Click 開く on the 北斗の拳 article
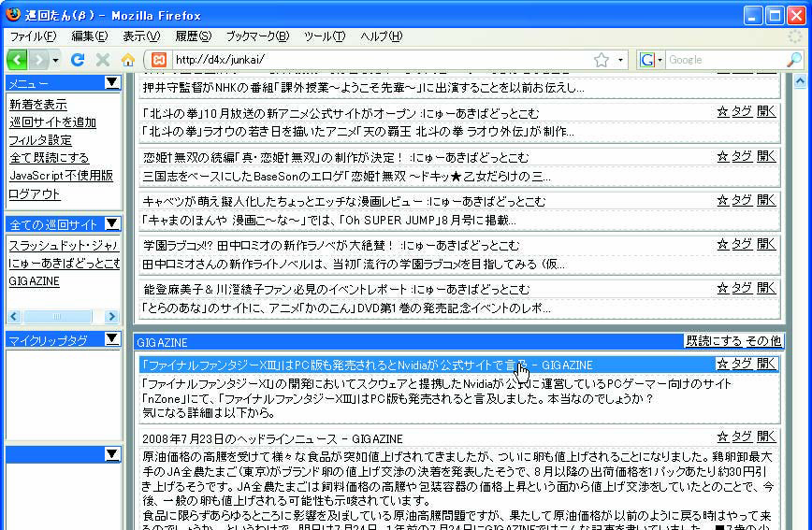 (x=766, y=111)
